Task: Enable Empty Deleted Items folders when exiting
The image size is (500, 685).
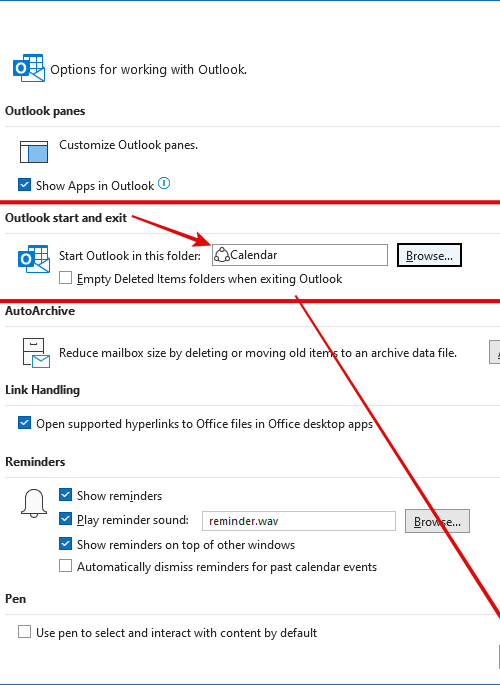Action: point(66,278)
